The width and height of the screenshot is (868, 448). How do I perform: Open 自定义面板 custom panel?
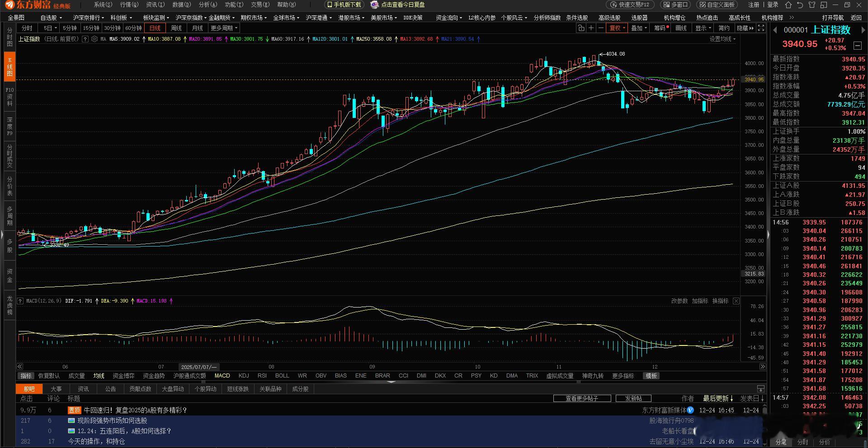click(717, 5)
